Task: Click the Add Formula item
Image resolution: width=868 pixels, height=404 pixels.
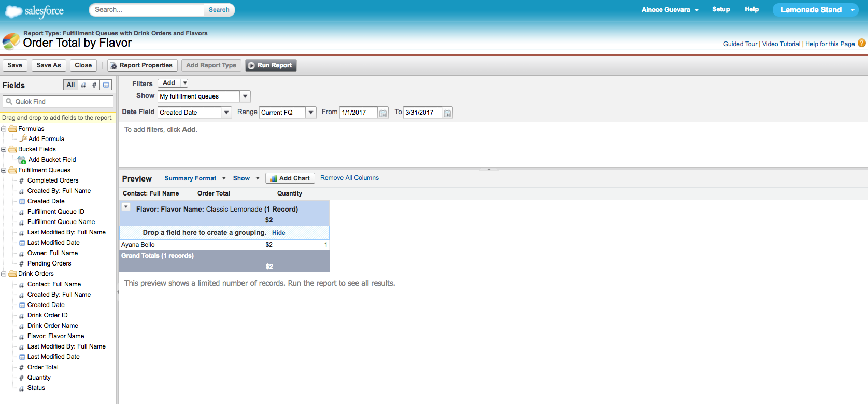Action: coord(46,139)
